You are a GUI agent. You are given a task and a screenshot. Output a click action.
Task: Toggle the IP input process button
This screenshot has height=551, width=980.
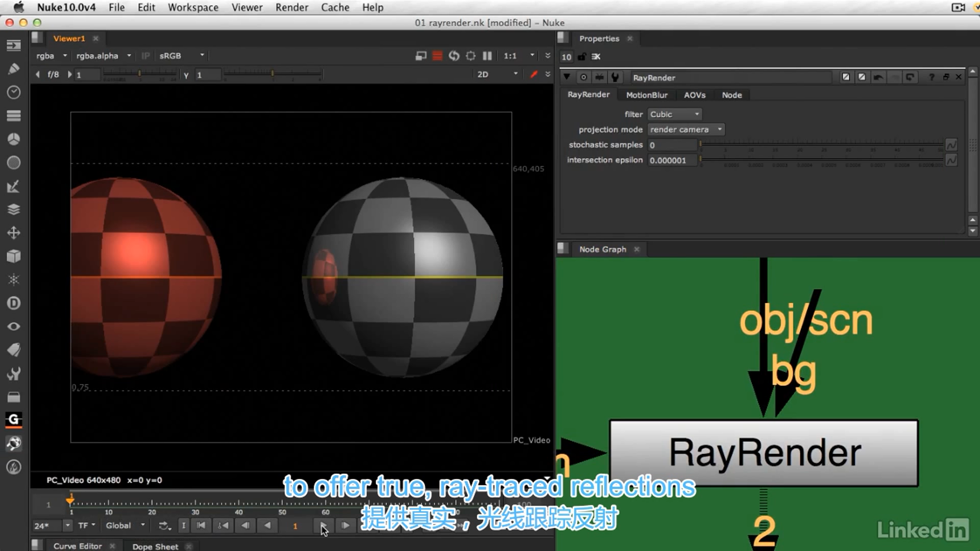coord(145,56)
